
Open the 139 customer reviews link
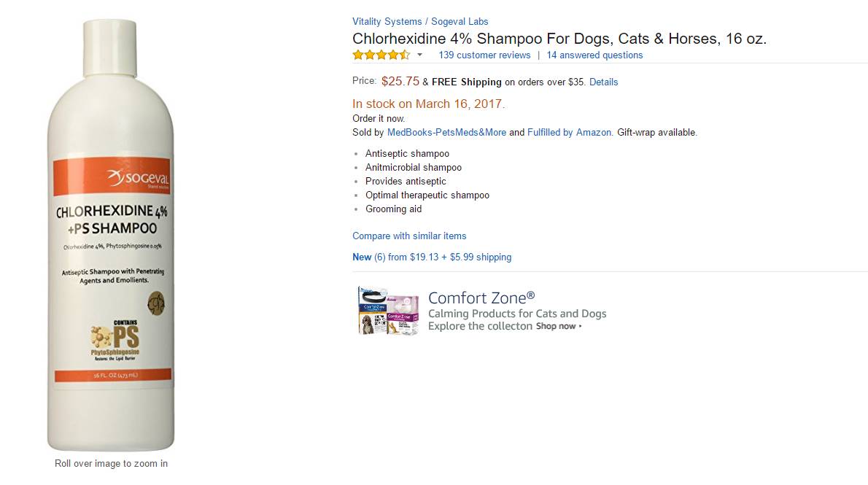pyautogui.click(x=484, y=55)
